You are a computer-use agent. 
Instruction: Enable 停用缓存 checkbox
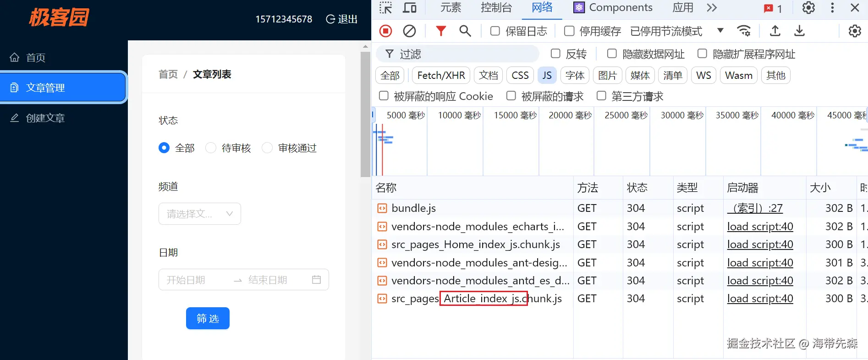[x=569, y=31]
